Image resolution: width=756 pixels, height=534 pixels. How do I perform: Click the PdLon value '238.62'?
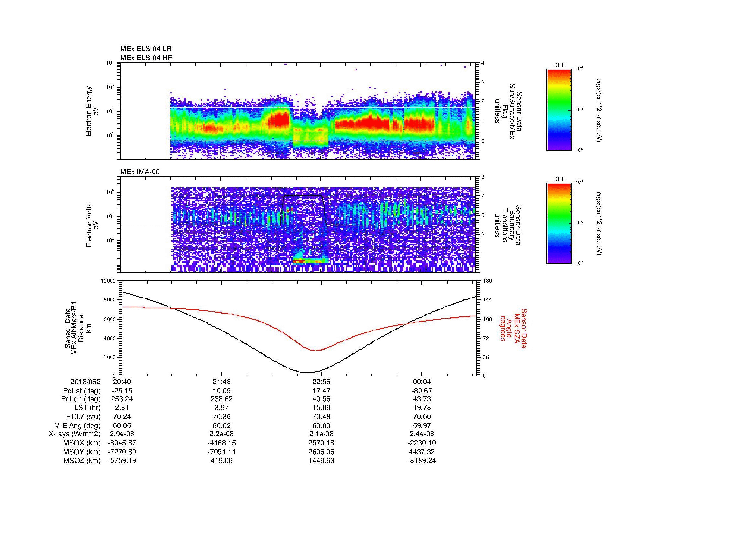(x=222, y=399)
